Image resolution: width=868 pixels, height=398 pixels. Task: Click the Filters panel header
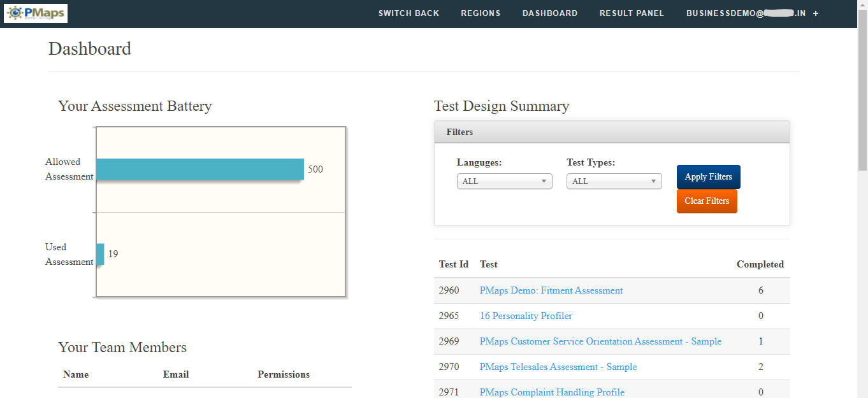pyautogui.click(x=611, y=132)
